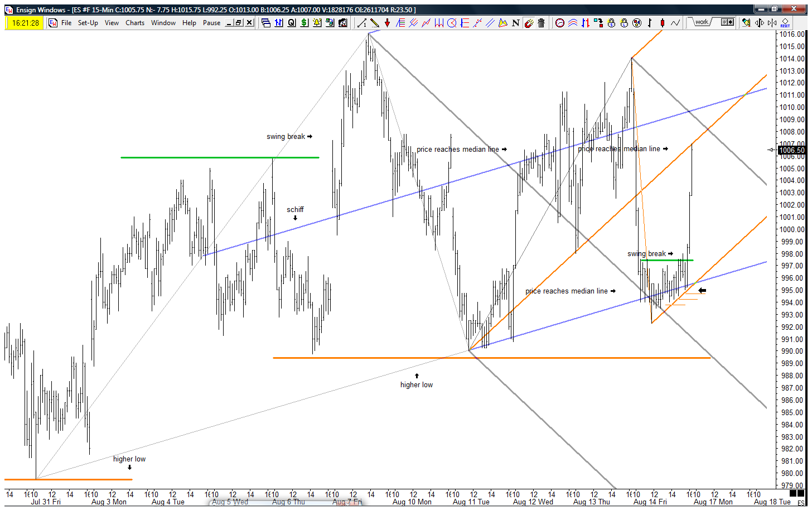This screenshot has height=510, width=812.
Task: Click the current price 1006.50 marker
Action: (x=791, y=150)
